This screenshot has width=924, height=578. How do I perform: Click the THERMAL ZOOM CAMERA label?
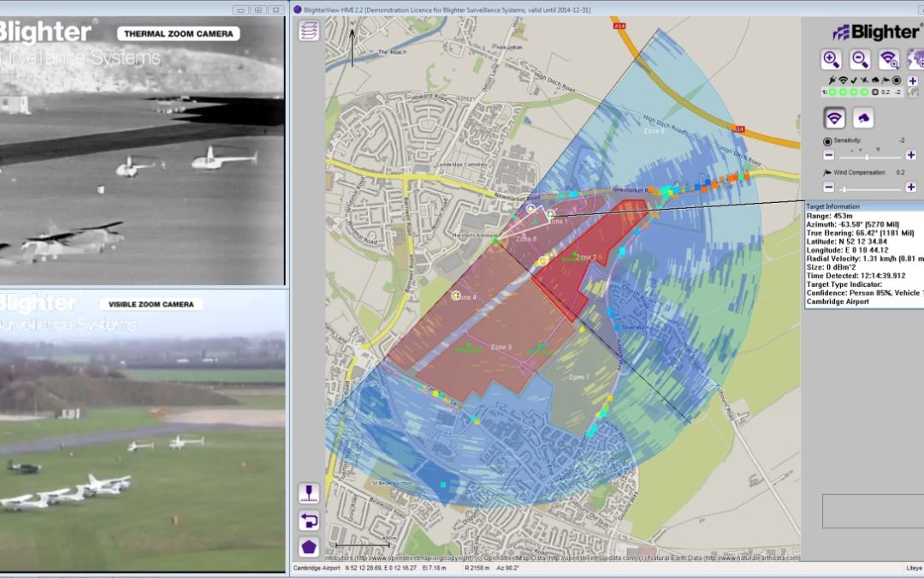(179, 33)
